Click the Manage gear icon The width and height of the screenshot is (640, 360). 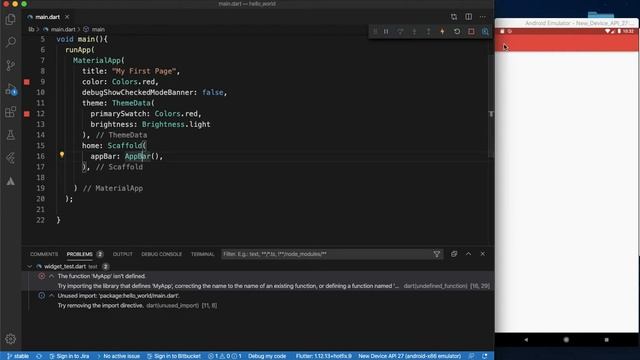tap(11, 339)
